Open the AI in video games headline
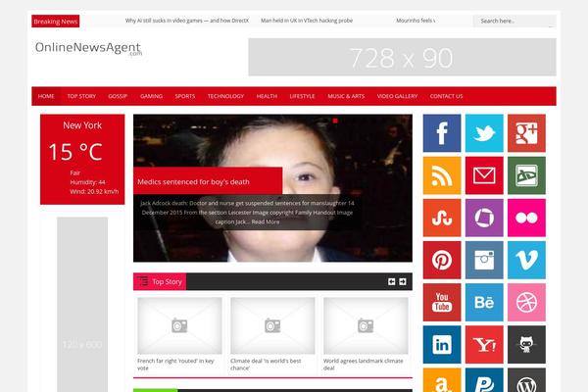This screenshot has height=392, width=588. pyautogui.click(x=187, y=21)
